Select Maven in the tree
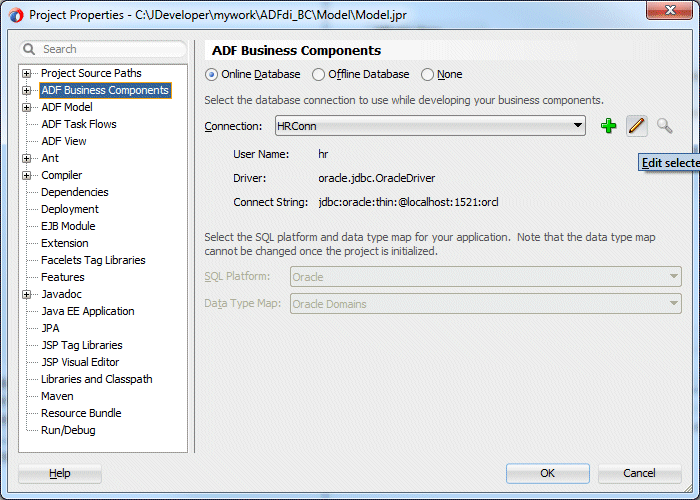Screen dimensions: 700x500 tap(57, 396)
